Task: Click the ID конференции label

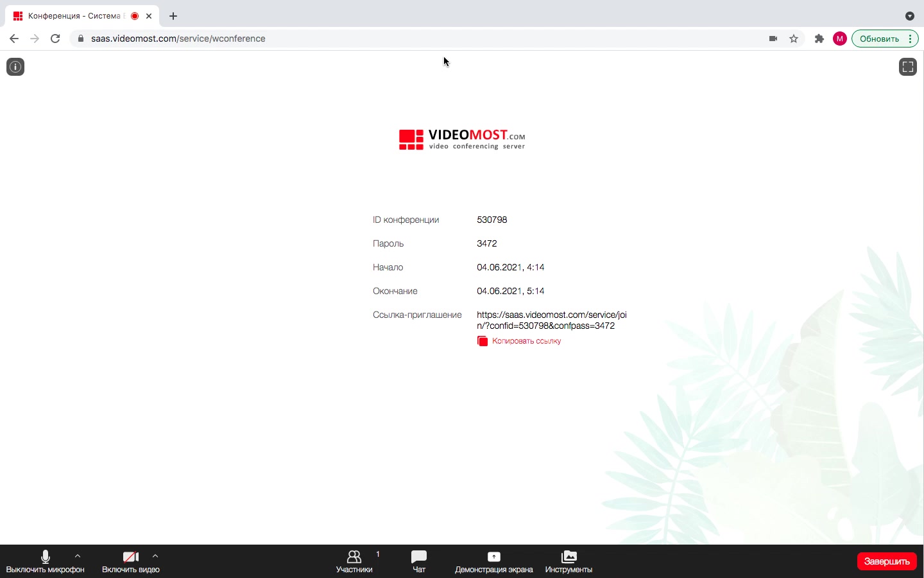Action: click(x=406, y=220)
